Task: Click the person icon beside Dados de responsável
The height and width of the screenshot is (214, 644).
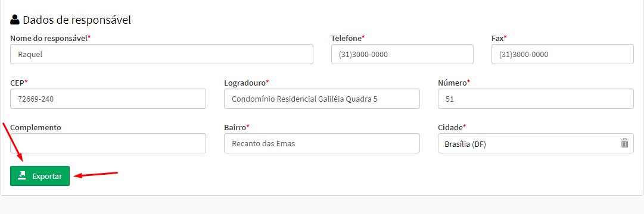Action: [x=15, y=20]
